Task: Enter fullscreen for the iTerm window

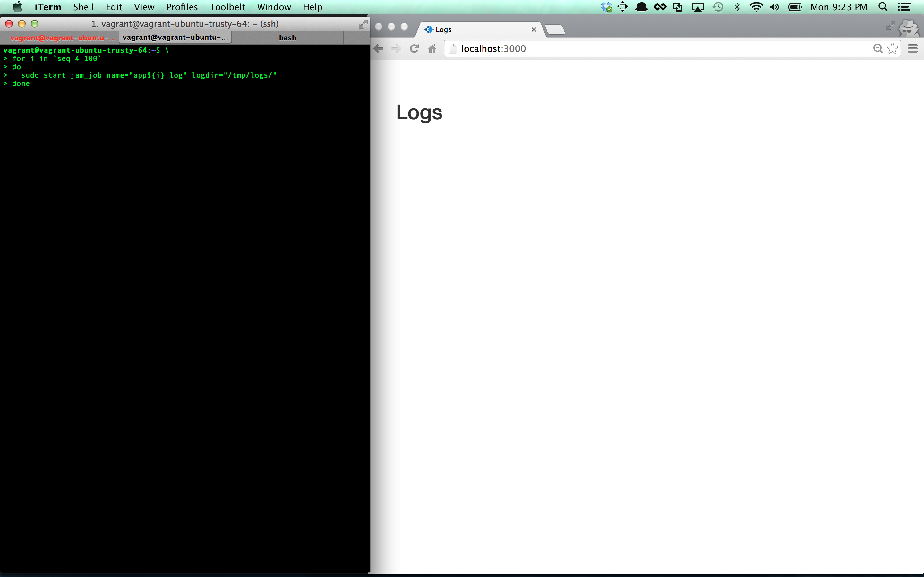Action: [362, 24]
